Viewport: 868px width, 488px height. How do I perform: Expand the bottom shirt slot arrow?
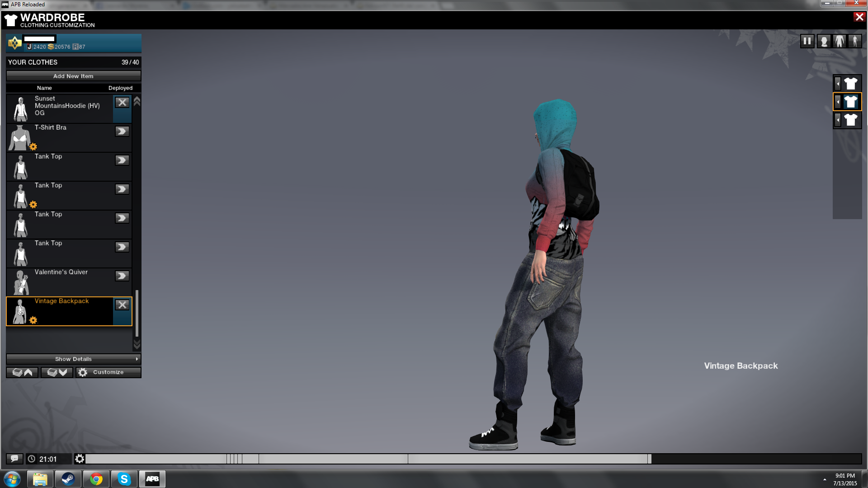tap(838, 120)
